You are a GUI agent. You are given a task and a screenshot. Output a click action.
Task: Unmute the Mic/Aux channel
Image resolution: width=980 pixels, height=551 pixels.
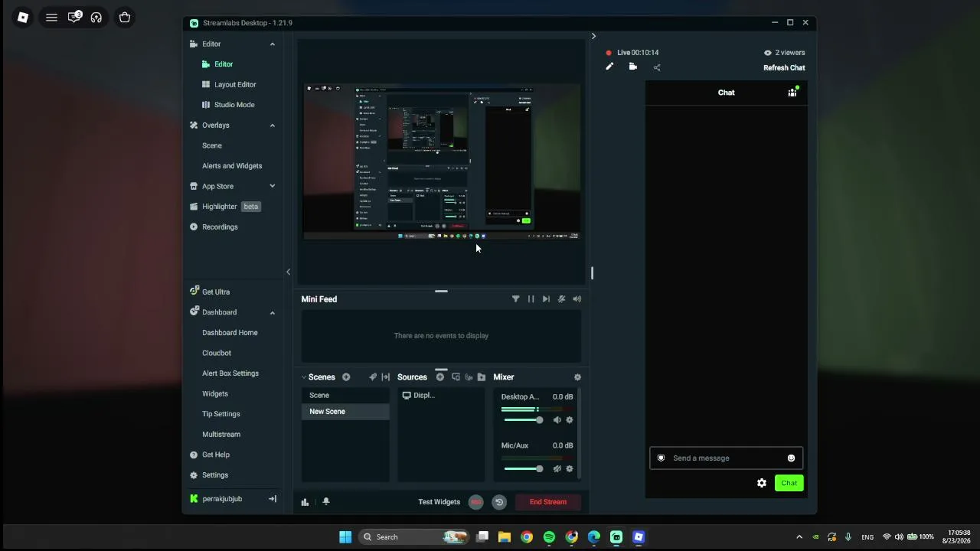coord(557,469)
